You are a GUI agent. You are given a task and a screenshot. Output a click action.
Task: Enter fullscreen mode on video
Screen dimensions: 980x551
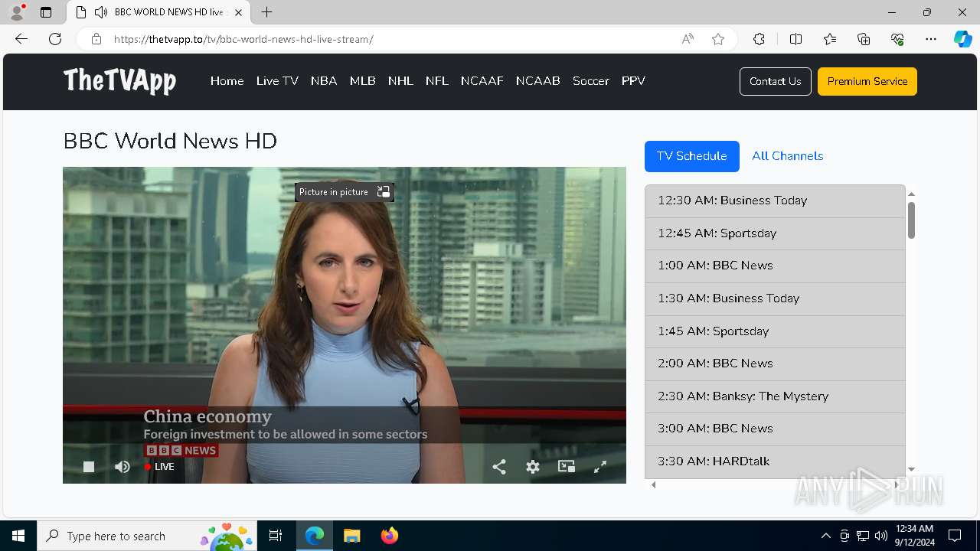600,467
